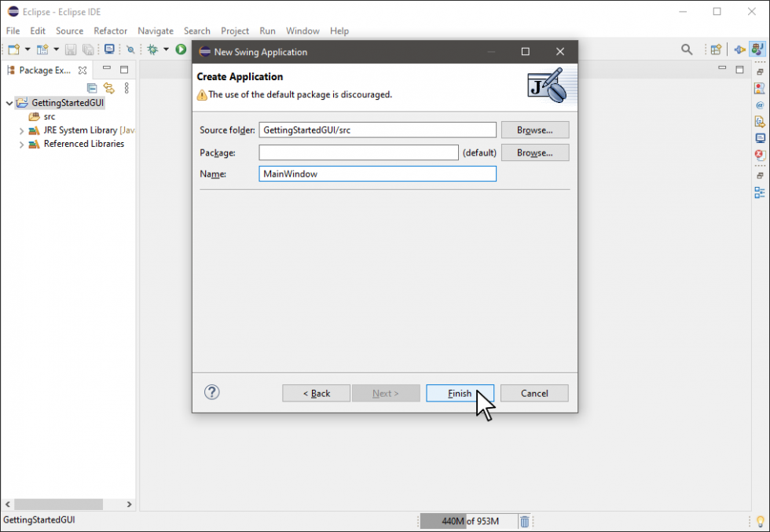The height and width of the screenshot is (532, 770).
Task: Click the New wizard toolbar icon
Action: 14,50
